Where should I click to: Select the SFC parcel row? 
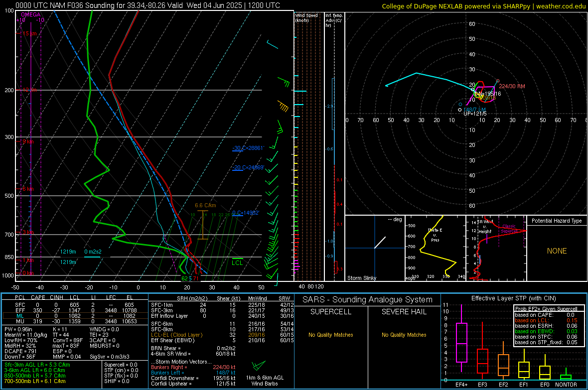click(75, 305)
